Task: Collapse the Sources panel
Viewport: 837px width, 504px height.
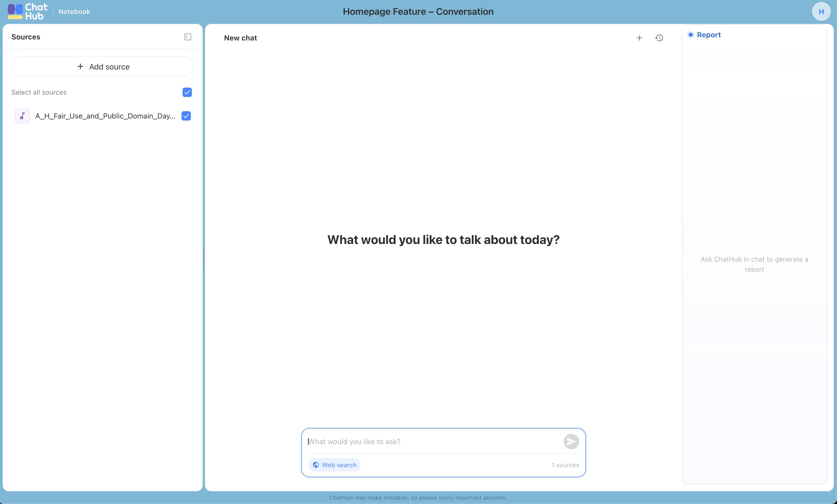Action: point(187,37)
